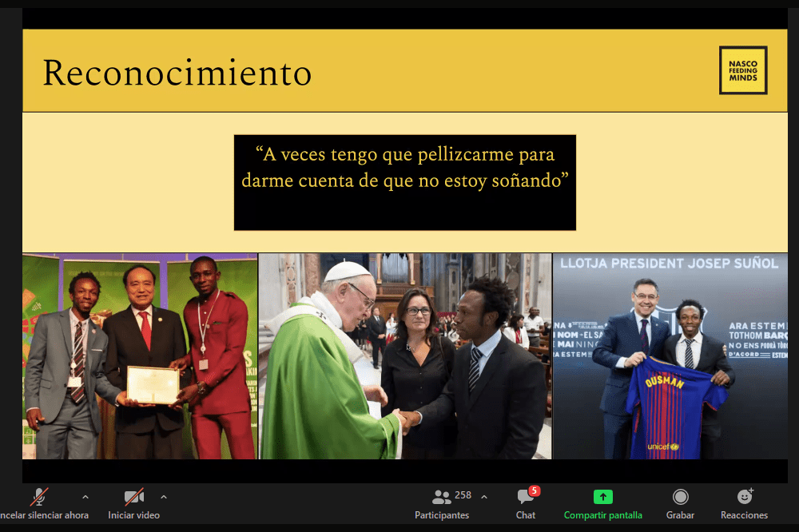Viewport: 799px width, 532px height.
Task: Open the Participantes people icon
Action: click(441, 497)
